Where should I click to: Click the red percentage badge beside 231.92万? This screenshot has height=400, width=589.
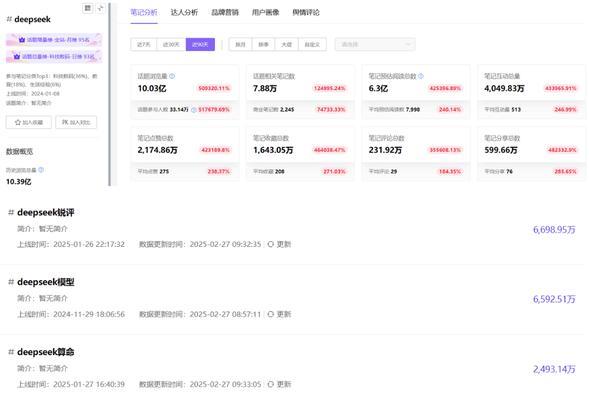[445, 150]
